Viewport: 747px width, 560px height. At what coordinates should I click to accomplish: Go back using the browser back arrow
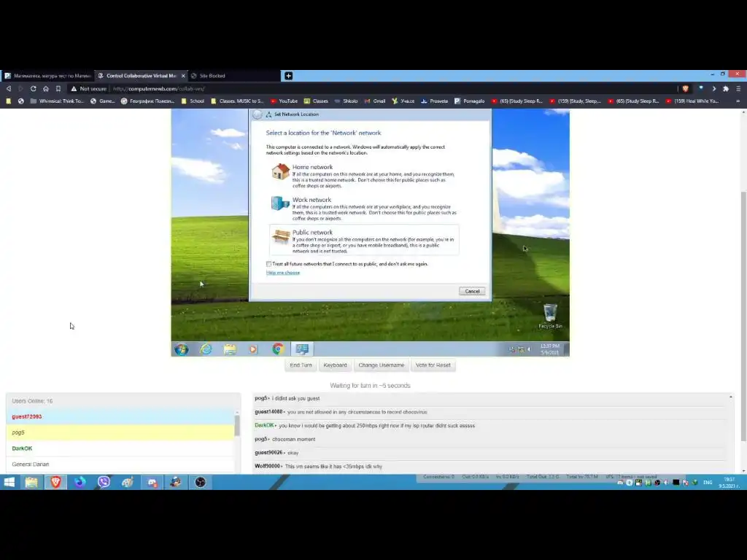pyautogui.click(x=9, y=88)
